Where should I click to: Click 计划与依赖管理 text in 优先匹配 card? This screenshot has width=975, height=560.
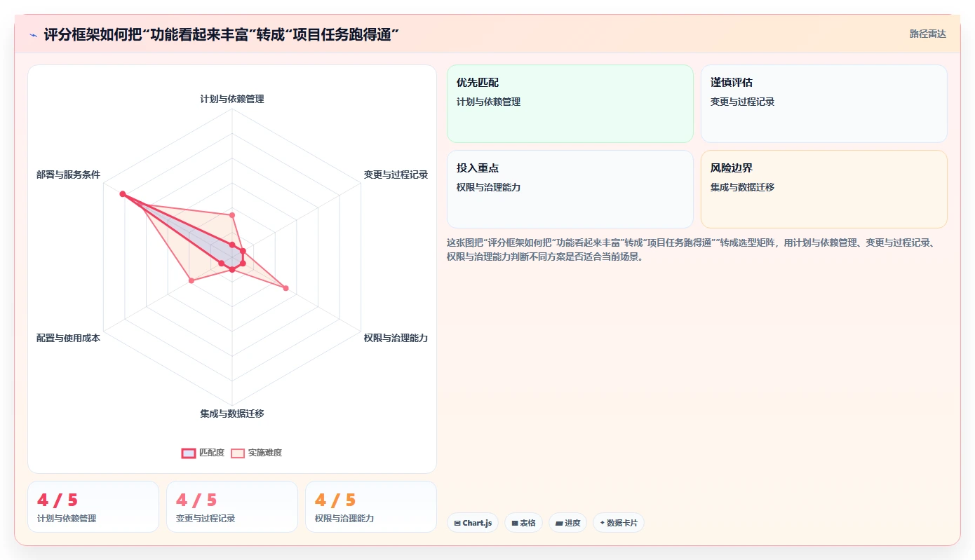489,102
